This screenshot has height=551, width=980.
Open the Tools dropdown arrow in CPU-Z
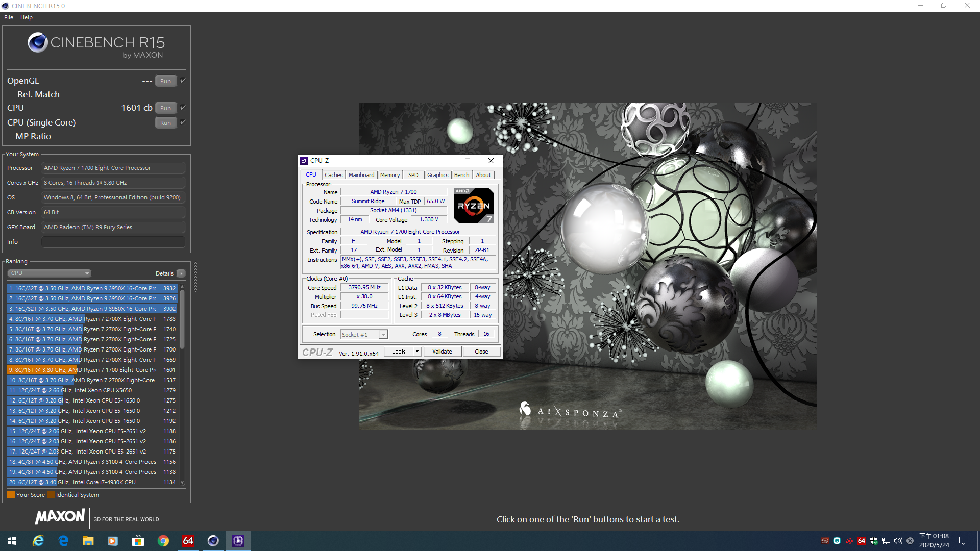pyautogui.click(x=417, y=352)
